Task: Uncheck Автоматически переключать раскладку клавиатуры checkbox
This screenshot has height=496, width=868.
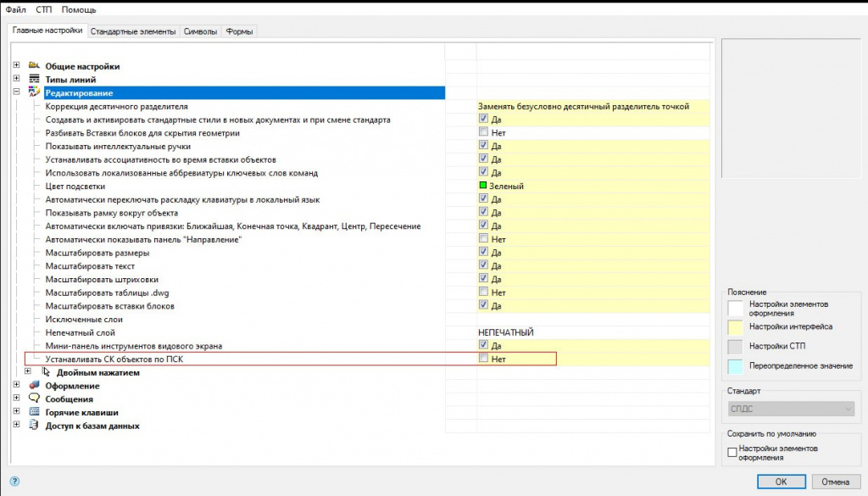Action: [x=483, y=198]
